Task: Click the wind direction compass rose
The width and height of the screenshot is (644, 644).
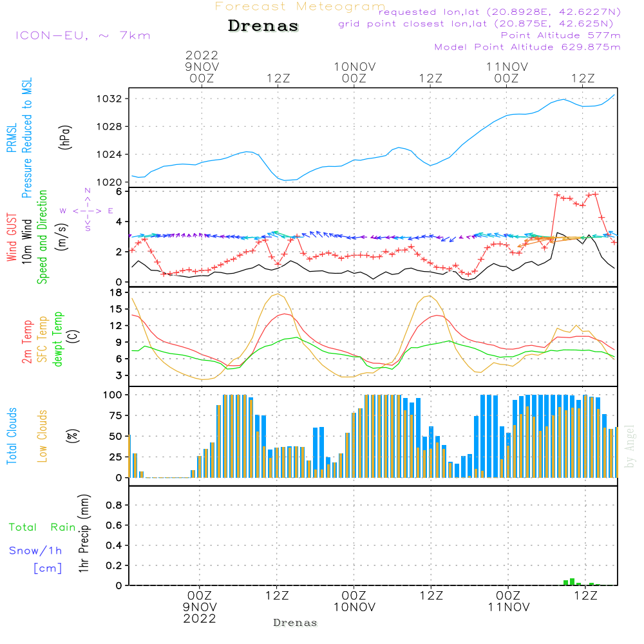Action: pyautogui.click(x=87, y=211)
